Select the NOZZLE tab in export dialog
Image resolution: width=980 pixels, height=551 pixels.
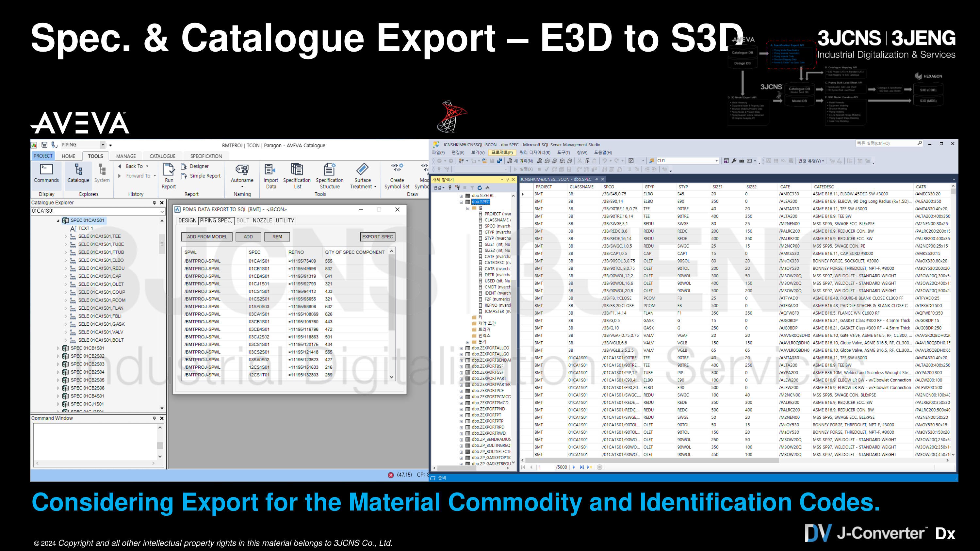(x=263, y=220)
